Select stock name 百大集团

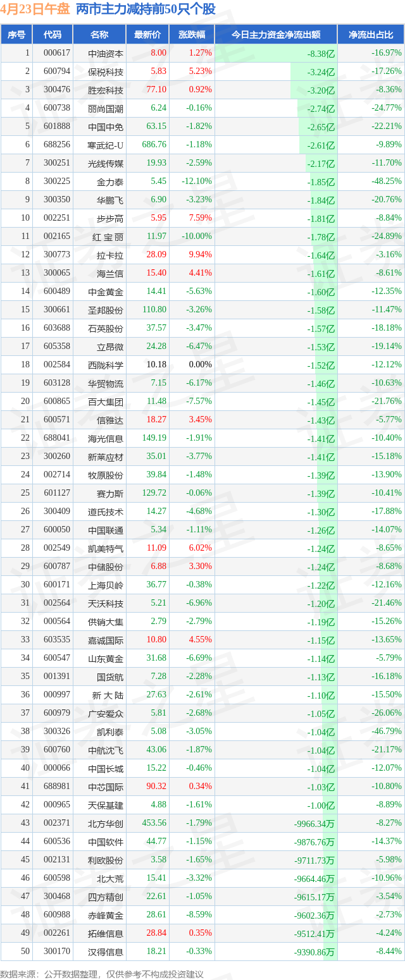tap(106, 401)
